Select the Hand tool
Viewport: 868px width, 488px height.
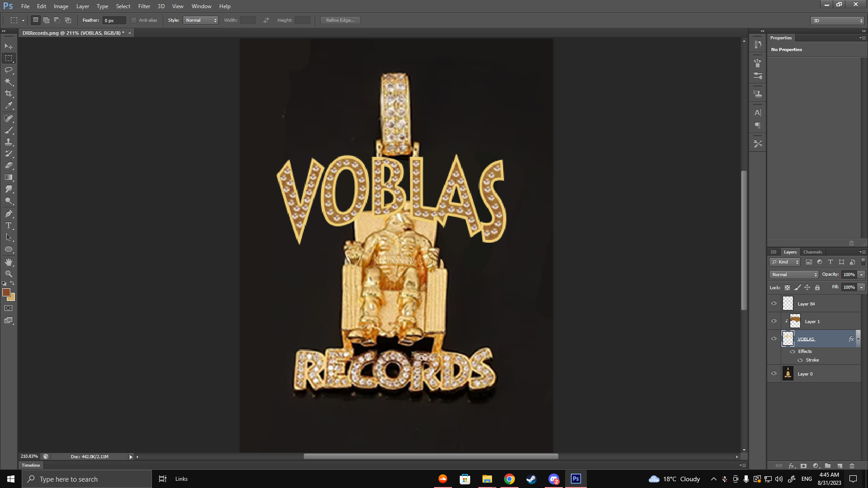pyautogui.click(x=9, y=262)
